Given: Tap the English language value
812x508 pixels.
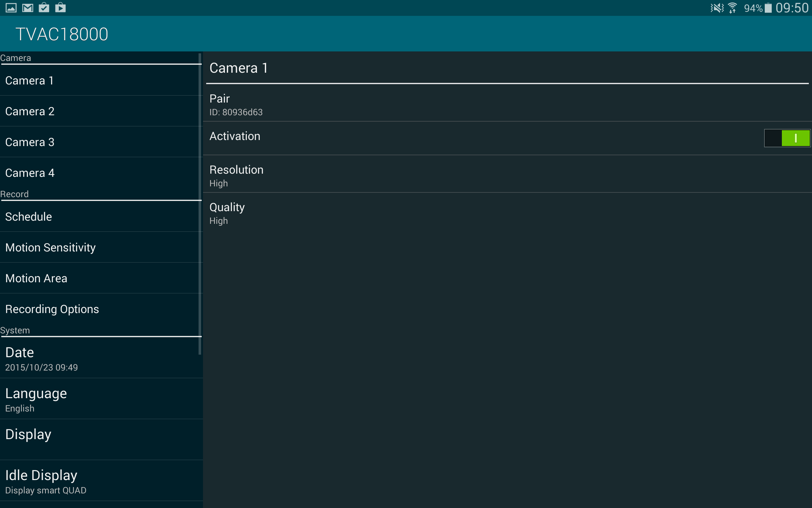Looking at the screenshot, I should click(x=20, y=409).
